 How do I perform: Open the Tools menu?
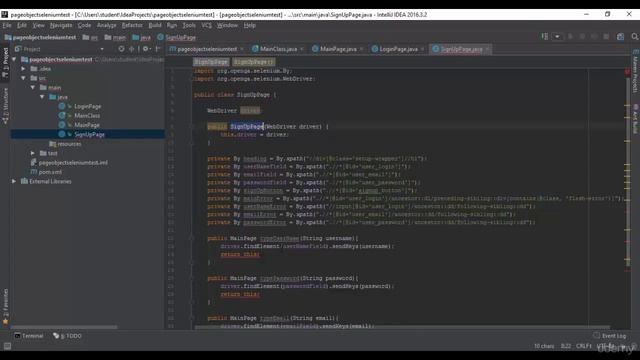(189, 25)
